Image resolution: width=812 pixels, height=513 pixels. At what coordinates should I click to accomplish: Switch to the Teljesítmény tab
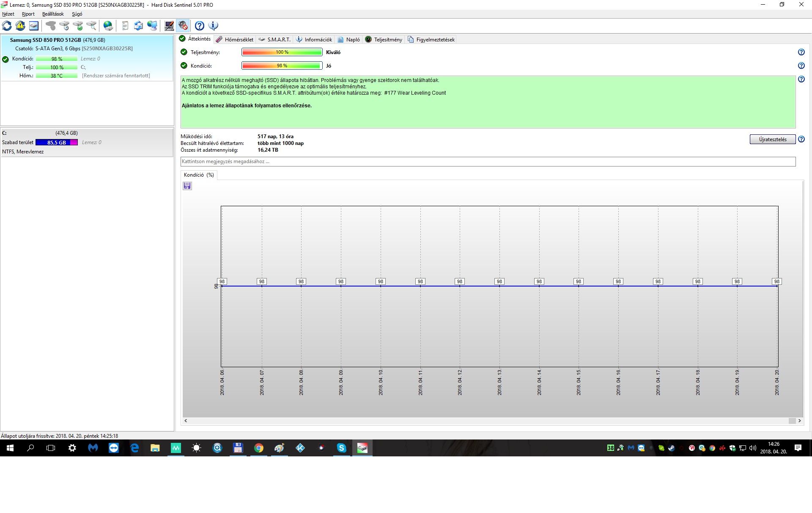(384, 39)
